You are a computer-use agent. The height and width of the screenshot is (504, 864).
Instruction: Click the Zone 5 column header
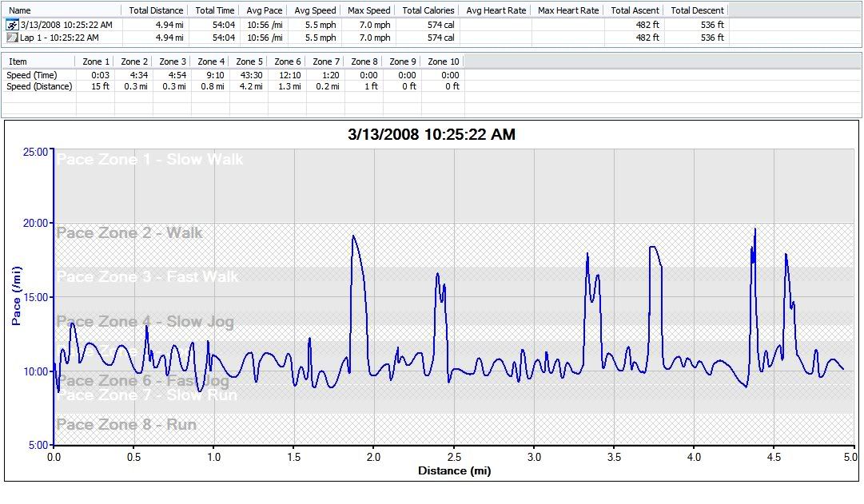pos(249,62)
